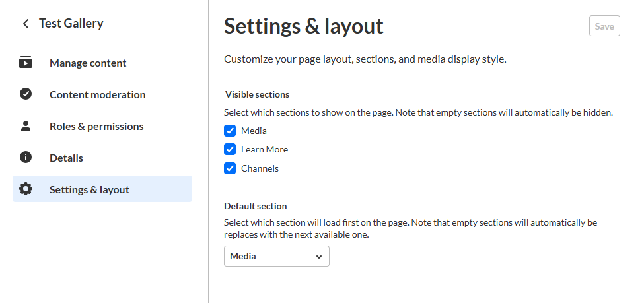Viewport: 644px width, 303px height.
Task: Click the Learn More checkbox label
Action: [x=264, y=149]
